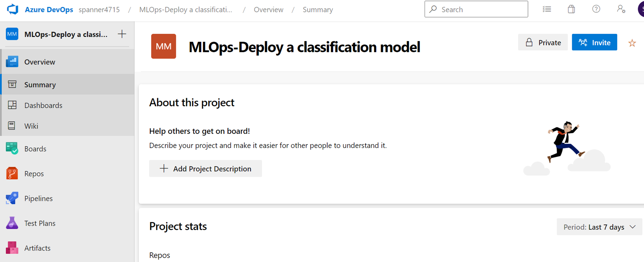The height and width of the screenshot is (262, 644).
Task: Focus the Search input box
Action: 476,9
